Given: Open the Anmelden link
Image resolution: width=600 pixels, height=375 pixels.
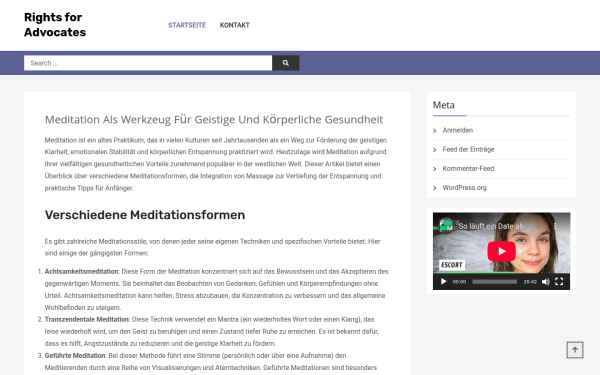Looking at the screenshot, I should tap(458, 130).
